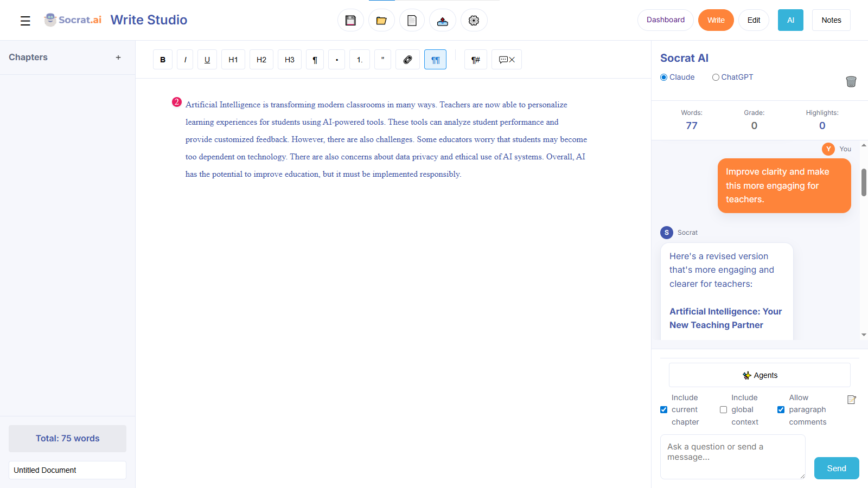Click the export upload tray icon

pos(443,21)
